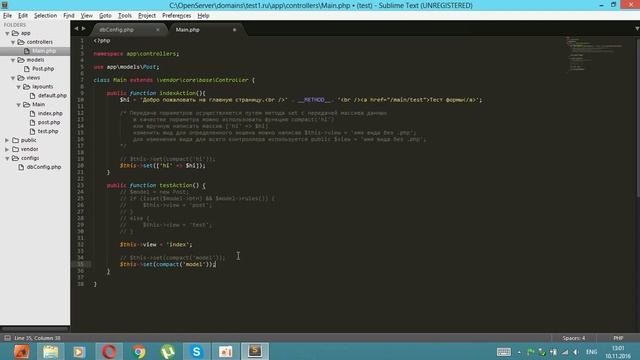This screenshot has height=360, width=640.
Task: Open the Preferences menu
Action: 176,16
